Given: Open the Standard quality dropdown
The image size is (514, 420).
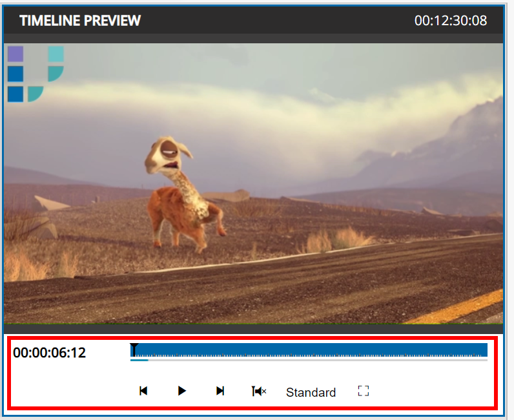Looking at the screenshot, I should (x=311, y=392).
